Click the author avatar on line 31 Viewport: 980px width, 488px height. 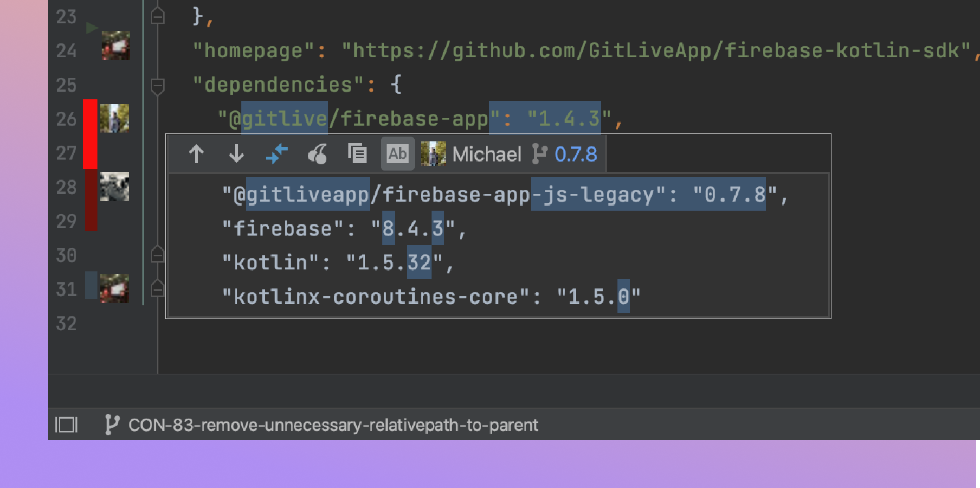[115, 288]
